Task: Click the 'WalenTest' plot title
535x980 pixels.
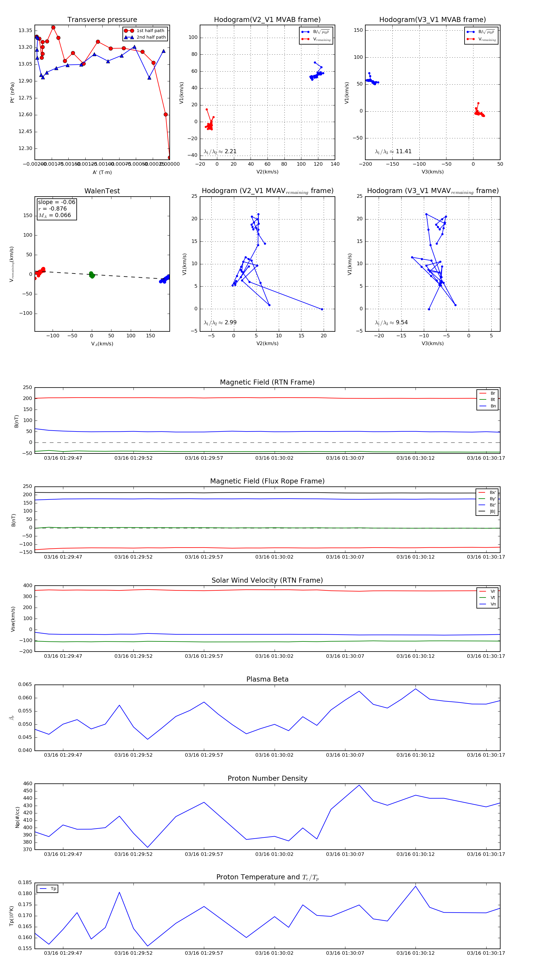Action: click(x=102, y=191)
